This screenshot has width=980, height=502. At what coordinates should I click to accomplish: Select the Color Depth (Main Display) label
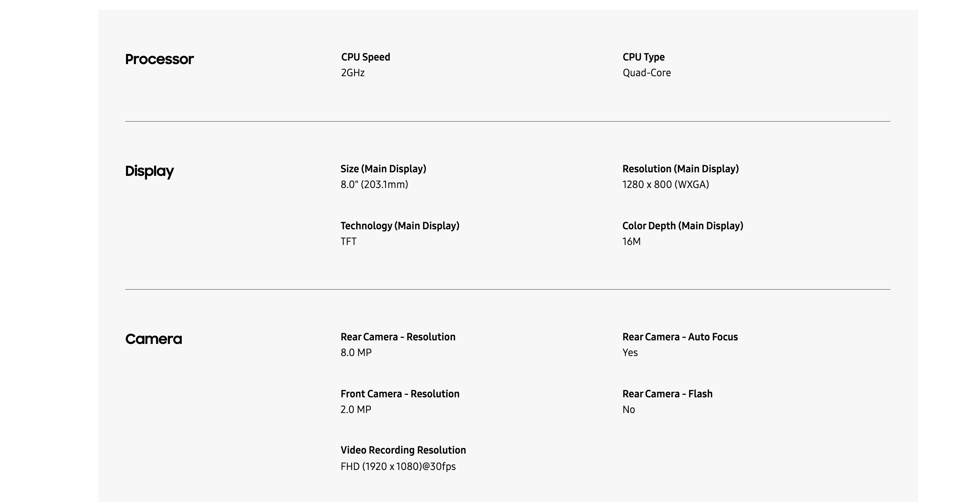(683, 226)
